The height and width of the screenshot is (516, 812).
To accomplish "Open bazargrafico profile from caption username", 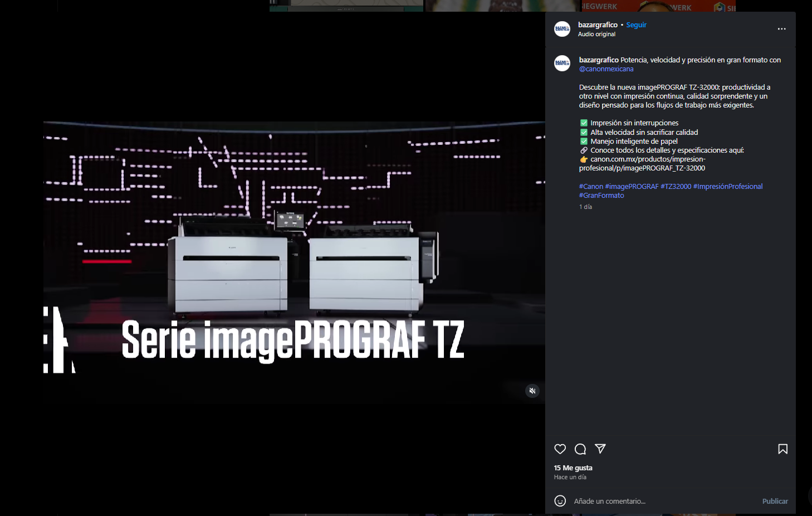I will point(599,60).
